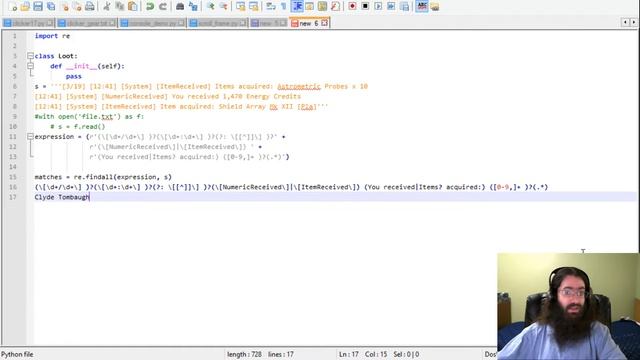This screenshot has height=360, width=640.
Task: Collapse the class Loot fold marker
Action: [30, 56]
